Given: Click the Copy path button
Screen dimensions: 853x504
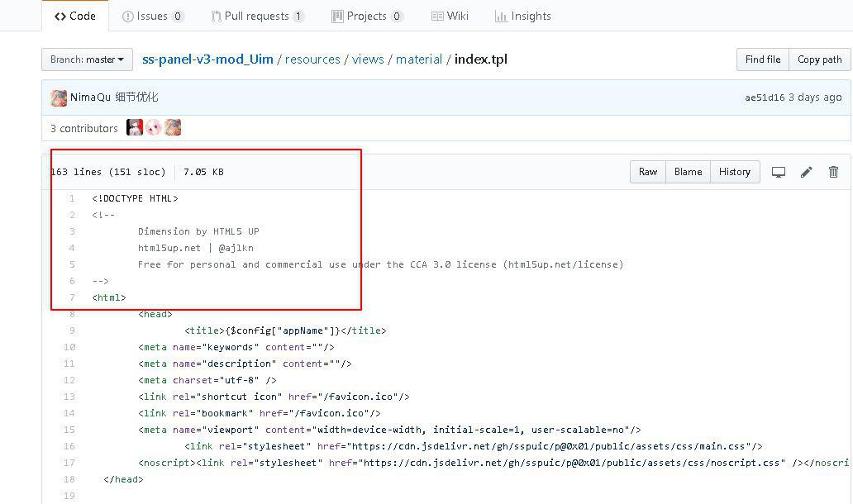Looking at the screenshot, I should [819, 59].
